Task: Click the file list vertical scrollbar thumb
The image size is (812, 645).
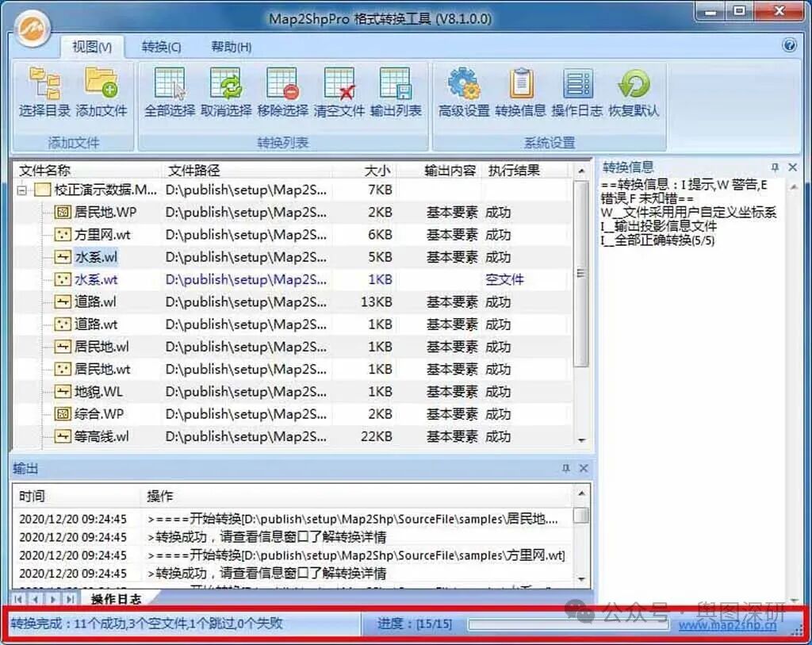Action: [581, 273]
